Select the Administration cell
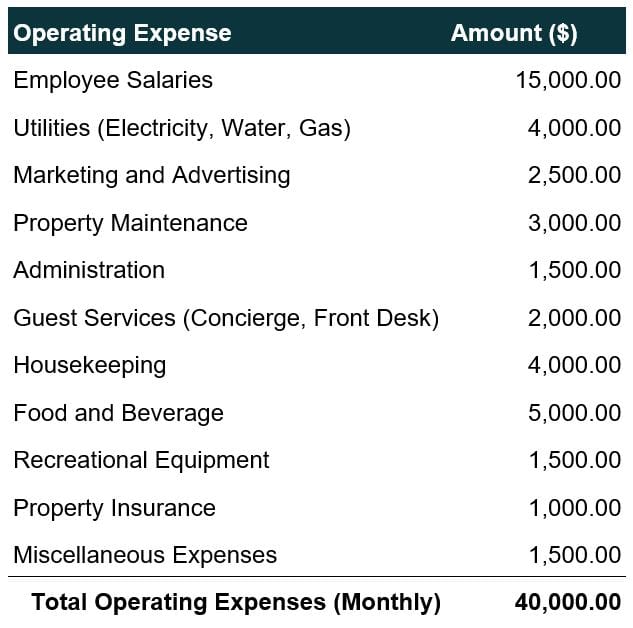Screen dimensions: 633x628 (x=89, y=270)
